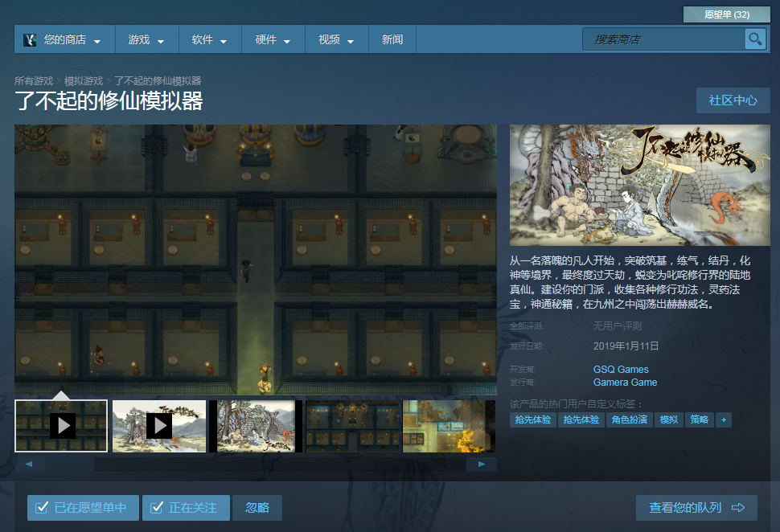This screenshot has height=532, width=780.
Task: Expand the 软件 dropdown menu
Action: 210,39
